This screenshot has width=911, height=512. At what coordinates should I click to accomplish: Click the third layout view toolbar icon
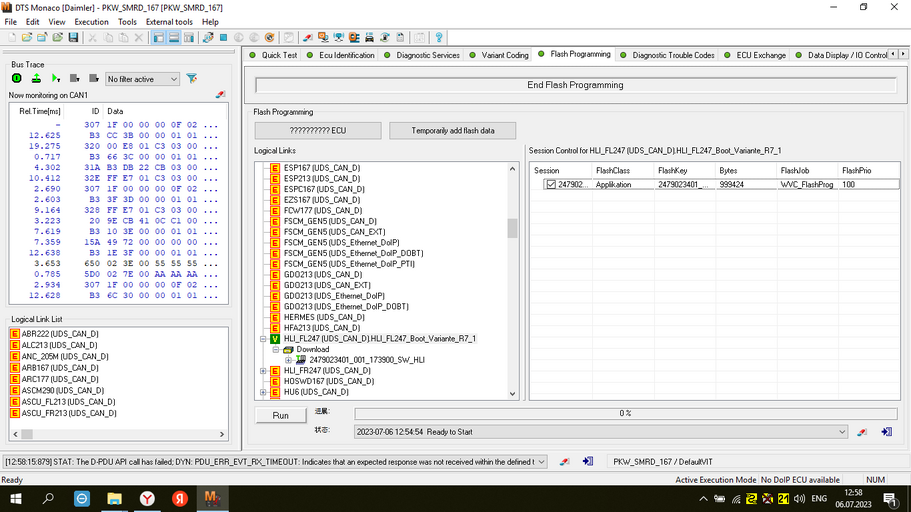[189, 38]
